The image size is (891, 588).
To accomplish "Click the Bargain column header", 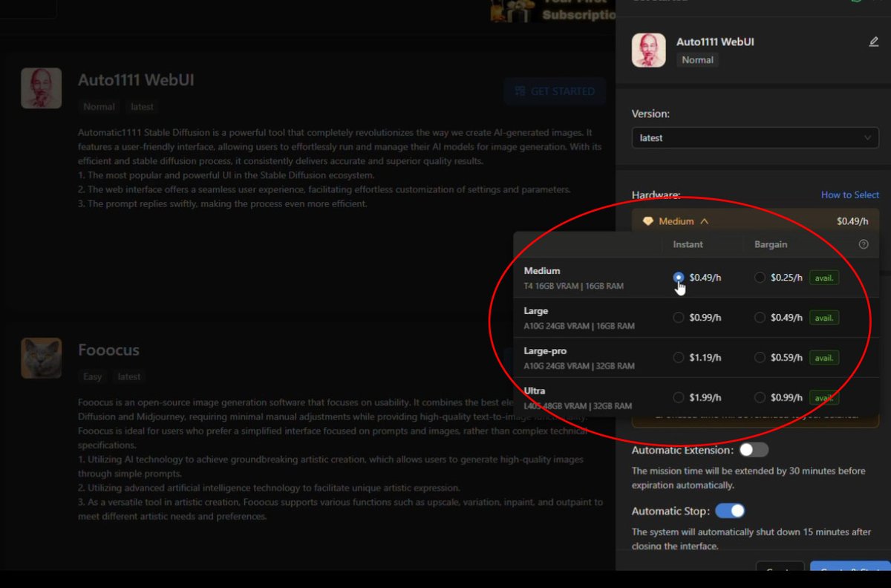I will coord(771,244).
